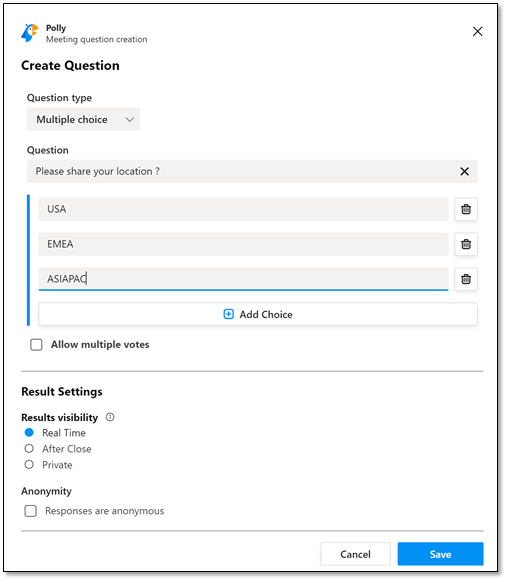The image size is (507, 581).
Task: Delete the ASIAPAC choice using trash icon
Action: tap(466, 279)
